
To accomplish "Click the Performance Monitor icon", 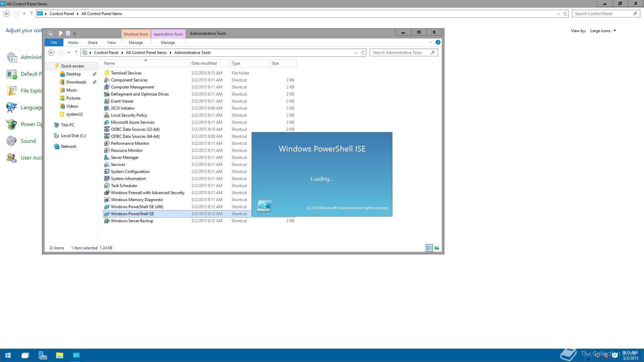I will pyautogui.click(x=107, y=143).
